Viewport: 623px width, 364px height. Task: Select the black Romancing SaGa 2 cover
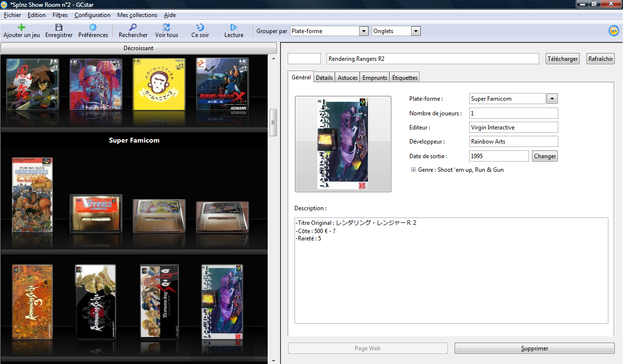click(x=95, y=302)
